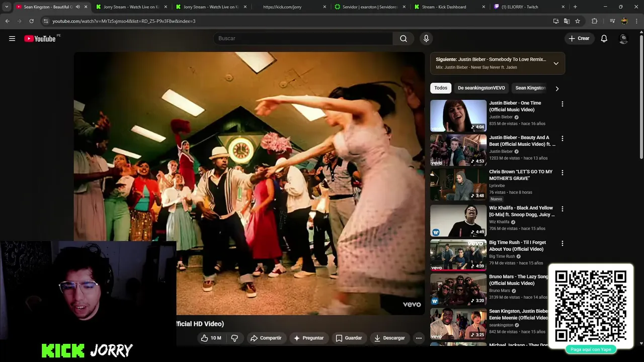Screen dimensions: 644x362
Task: Open options for Beauty And A Beat
Action: (x=562, y=138)
